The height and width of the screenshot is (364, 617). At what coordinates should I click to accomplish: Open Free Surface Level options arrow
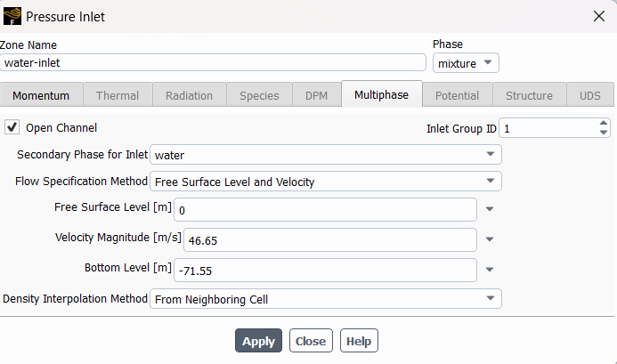pos(490,210)
